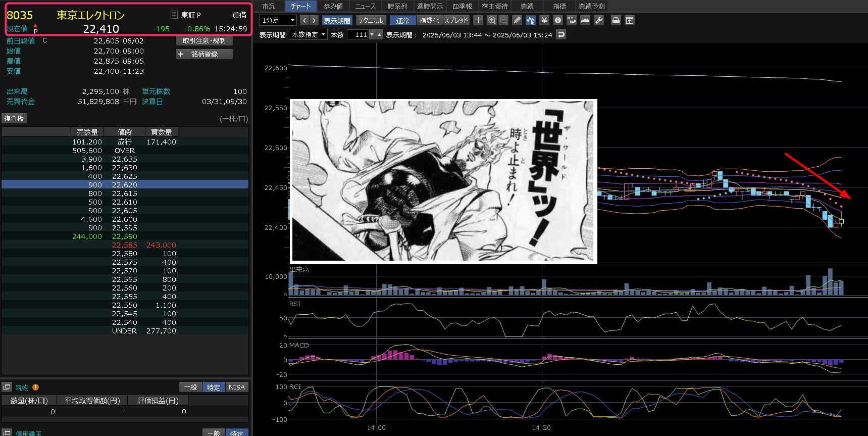
Task: Pop out chart into separate window
Action: tap(629, 20)
